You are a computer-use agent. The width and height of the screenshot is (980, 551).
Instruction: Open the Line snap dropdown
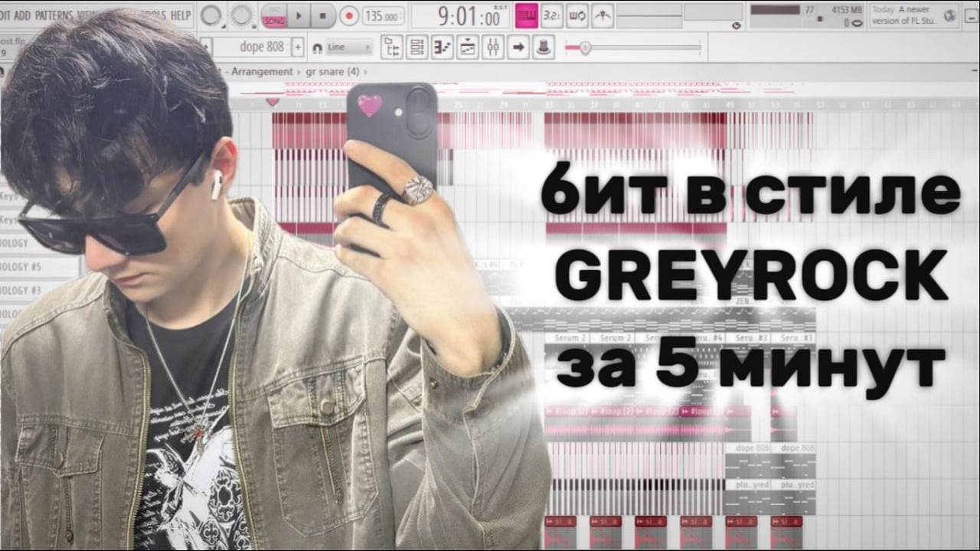(348, 47)
